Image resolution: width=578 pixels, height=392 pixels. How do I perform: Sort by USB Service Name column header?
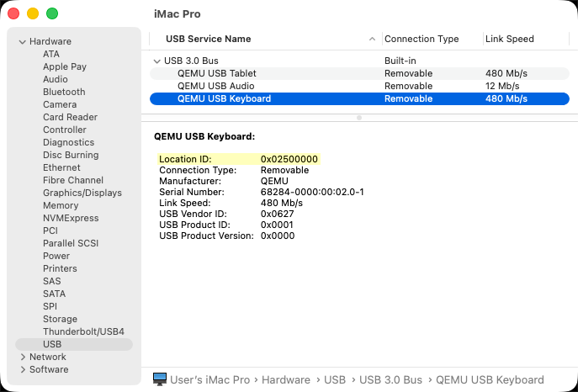point(209,39)
